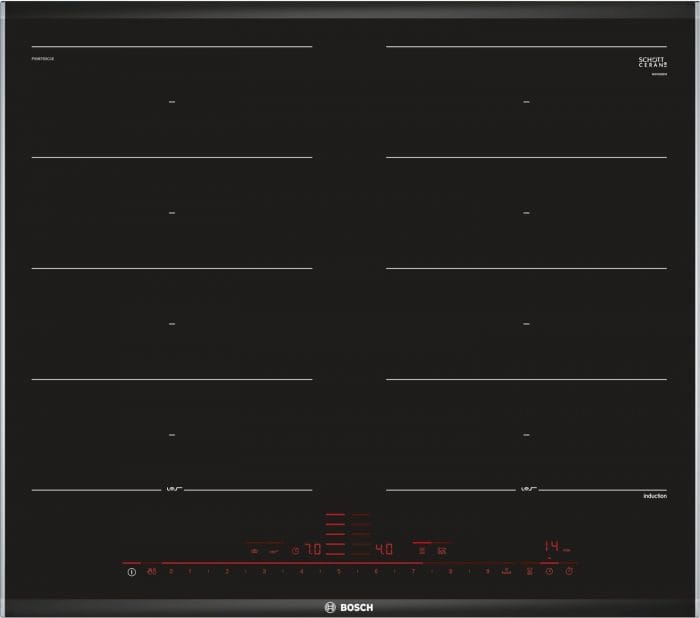The image size is (700, 618).
Task: Choose power level 9 on the slider
Action: tap(488, 571)
